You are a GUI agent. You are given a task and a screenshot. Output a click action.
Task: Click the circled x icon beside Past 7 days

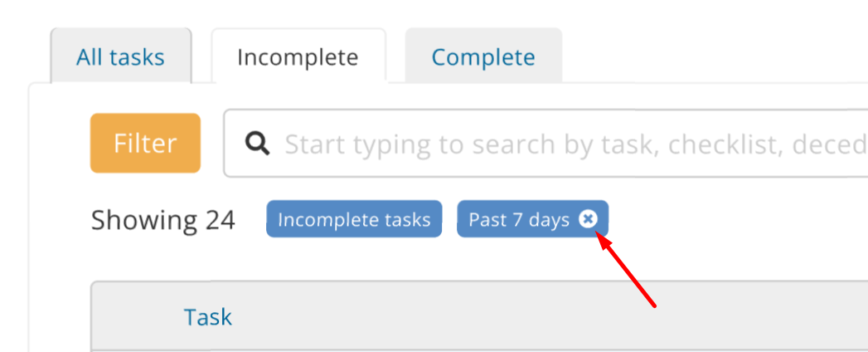click(588, 219)
